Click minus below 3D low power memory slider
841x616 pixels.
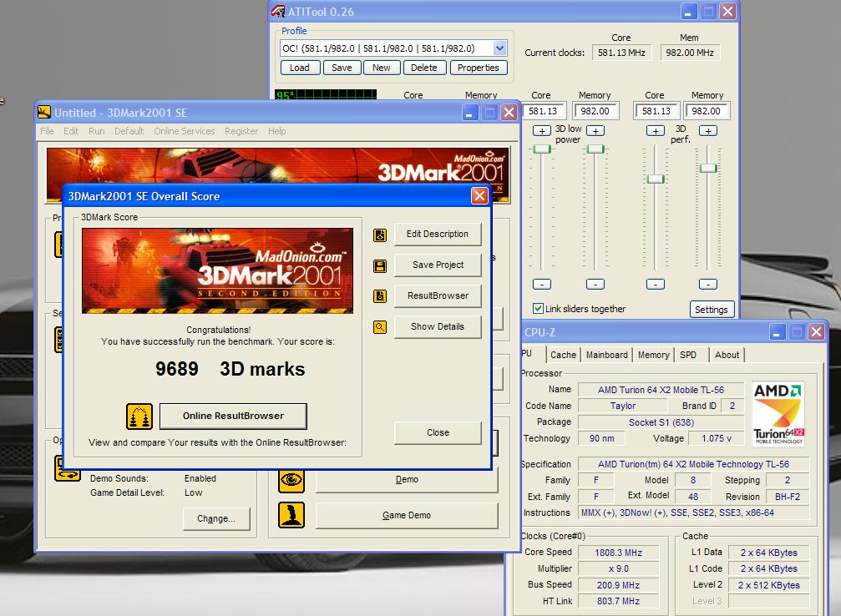(x=595, y=284)
